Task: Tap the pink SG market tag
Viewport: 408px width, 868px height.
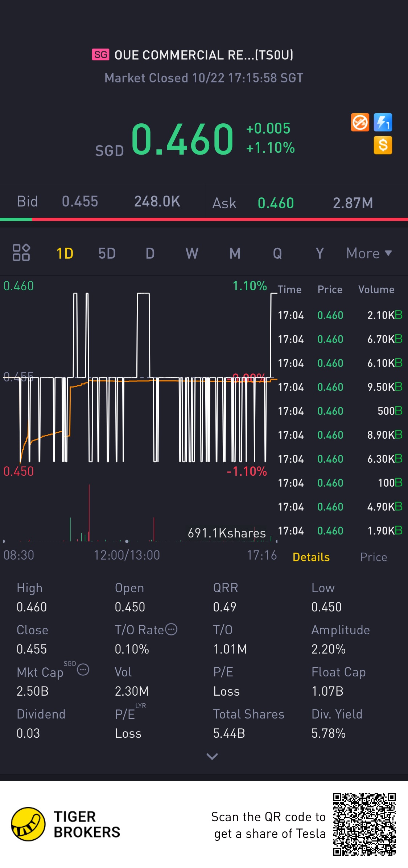Action: click(100, 55)
